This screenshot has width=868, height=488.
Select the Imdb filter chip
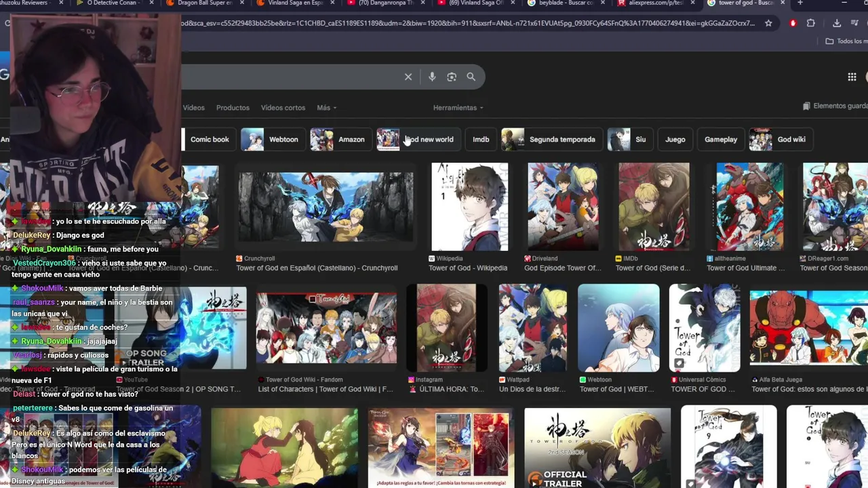pyautogui.click(x=481, y=140)
